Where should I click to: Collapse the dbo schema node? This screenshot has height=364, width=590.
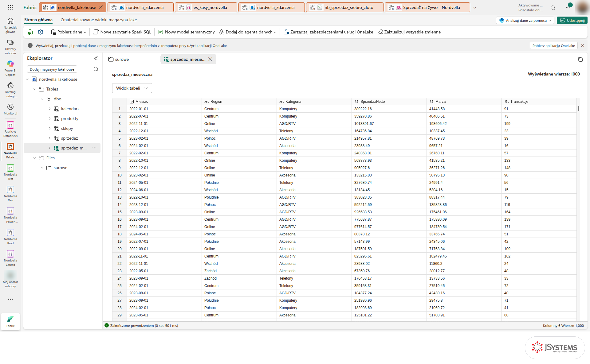[42, 99]
